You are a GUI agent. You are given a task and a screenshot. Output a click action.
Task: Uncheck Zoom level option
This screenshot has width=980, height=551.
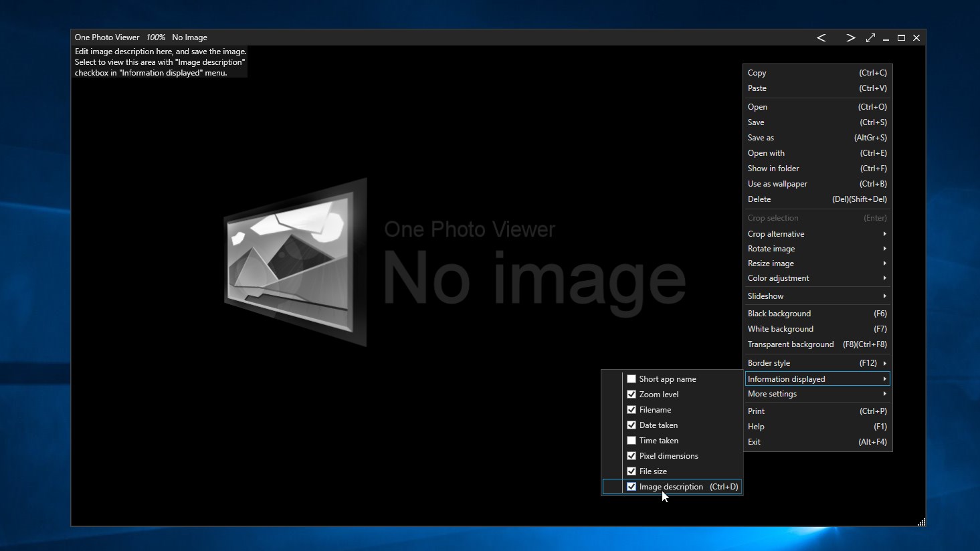pos(631,395)
